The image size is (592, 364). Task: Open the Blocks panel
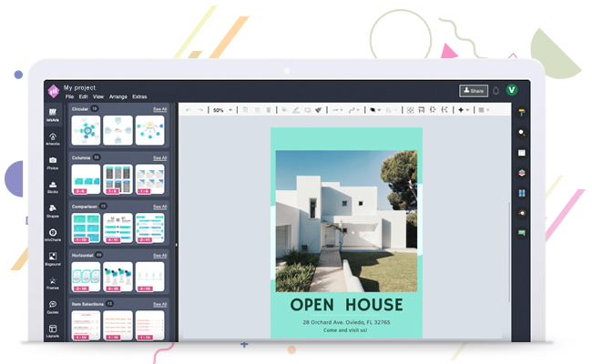point(53,187)
